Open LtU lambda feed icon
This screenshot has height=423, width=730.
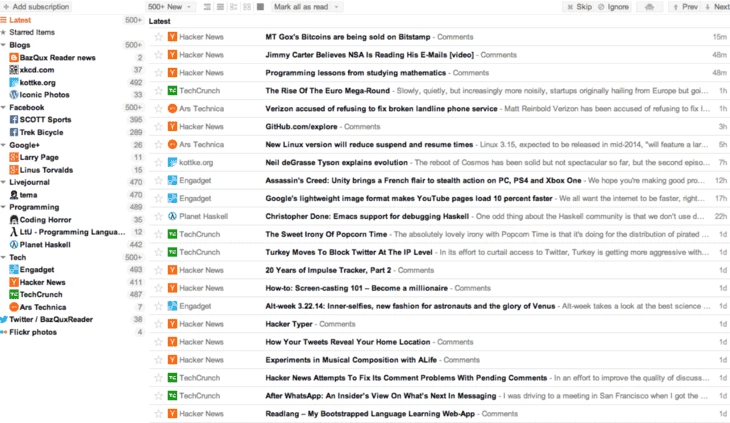click(14, 232)
